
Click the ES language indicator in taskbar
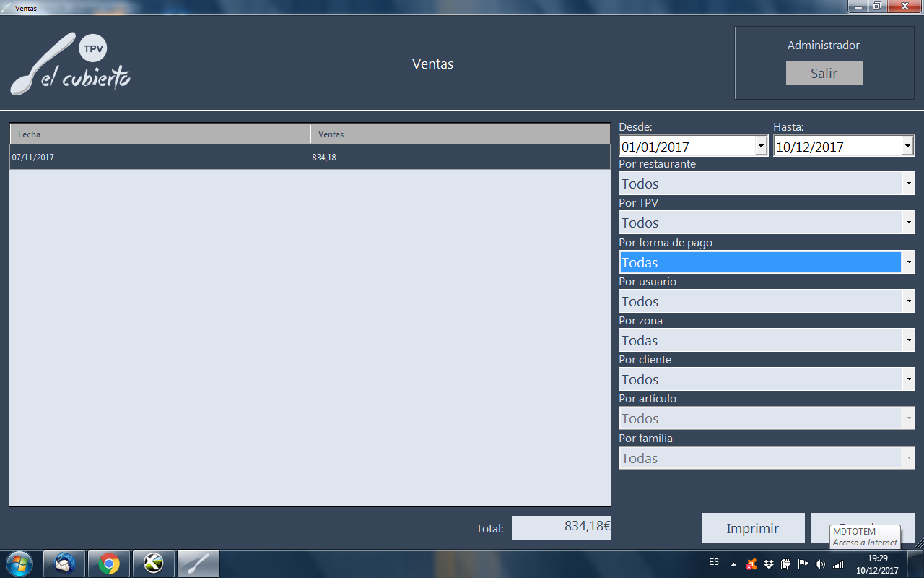(x=714, y=562)
